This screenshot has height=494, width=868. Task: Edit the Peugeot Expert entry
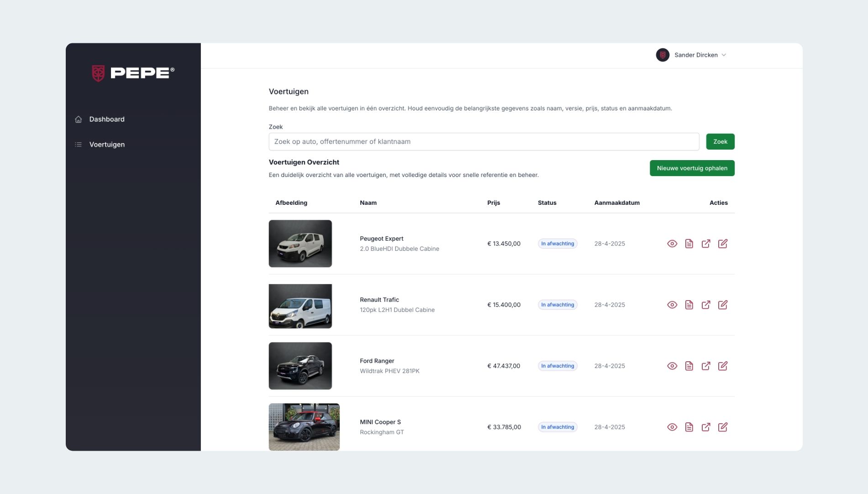pyautogui.click(x=723, y=244)
